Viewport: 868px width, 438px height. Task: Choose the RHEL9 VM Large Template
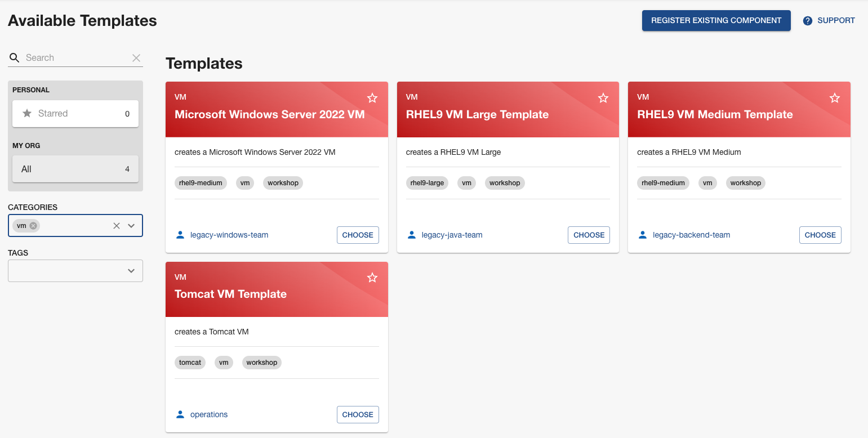tap(589, 235)
